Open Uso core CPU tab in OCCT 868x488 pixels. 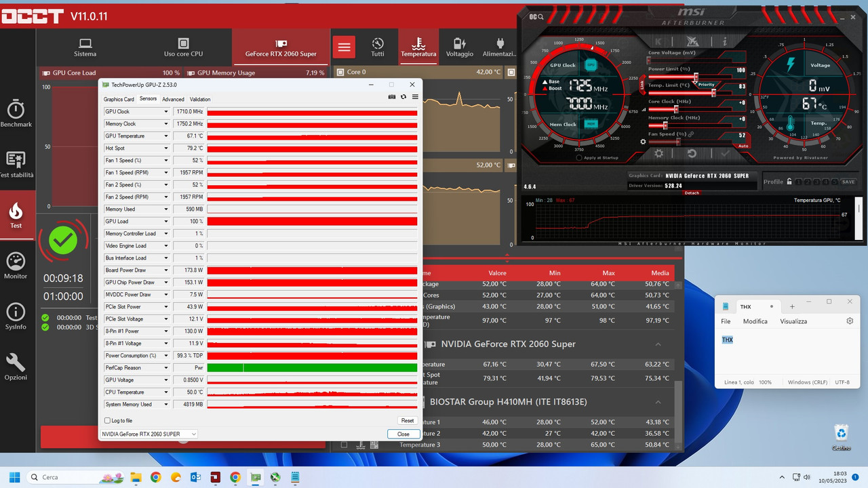[x=183, y=47]
